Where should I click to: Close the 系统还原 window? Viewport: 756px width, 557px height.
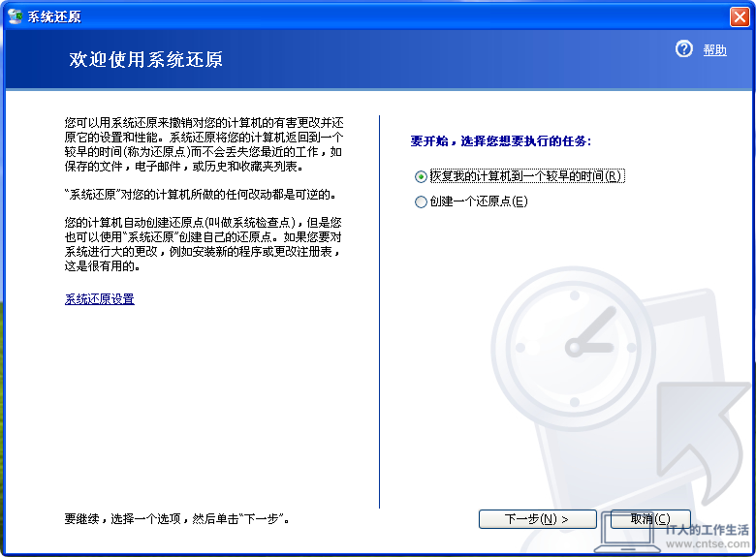click(740, 16)
